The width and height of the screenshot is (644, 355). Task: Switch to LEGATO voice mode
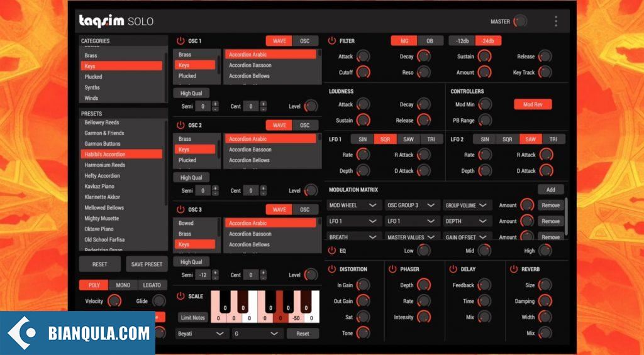pyautogui.click(x=152, y=285)
